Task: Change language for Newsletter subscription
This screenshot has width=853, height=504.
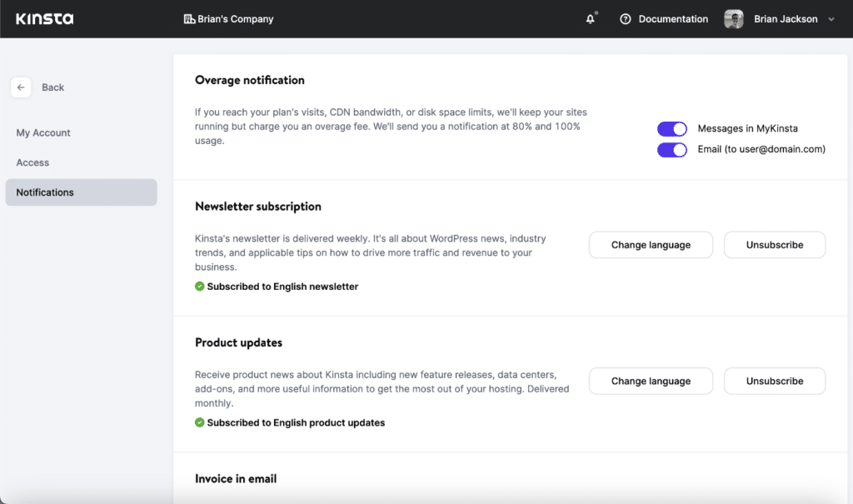Action: (x=651, y=245)
